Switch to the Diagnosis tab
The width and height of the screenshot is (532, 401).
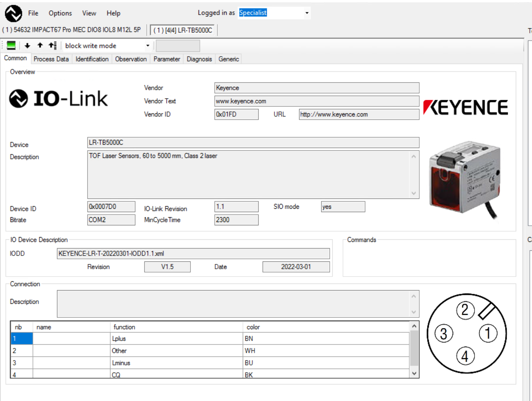pos(199,59)
